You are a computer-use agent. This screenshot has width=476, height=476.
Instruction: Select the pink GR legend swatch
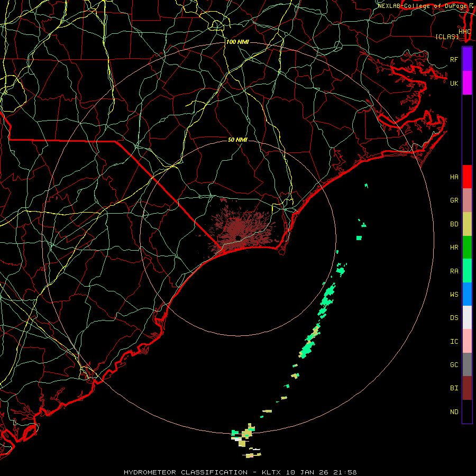click(467, 200)
